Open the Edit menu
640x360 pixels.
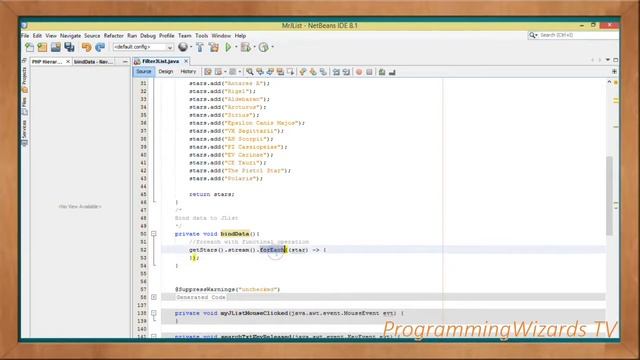point(37,36)
